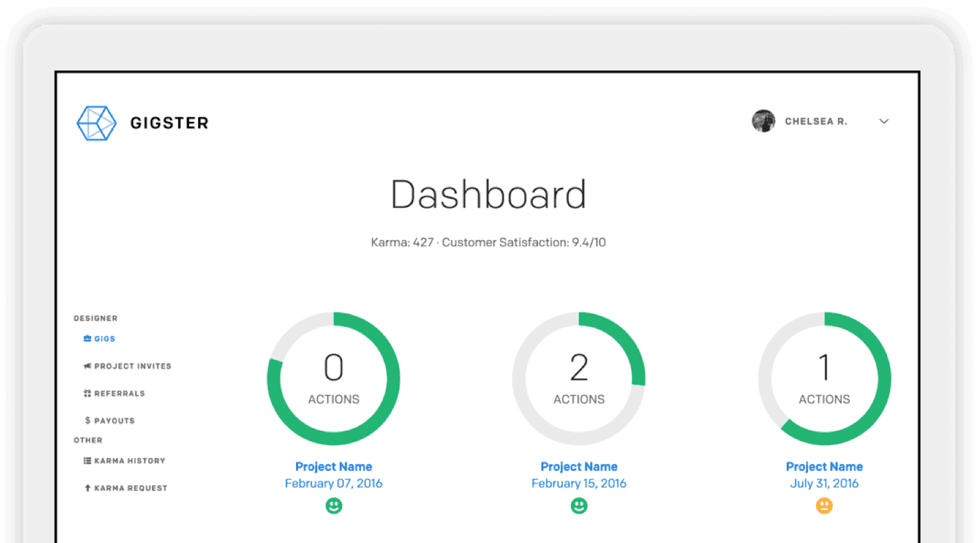Open Project Name dated July 31, 2016
980x543 pixels.
[x=824, y=467]
